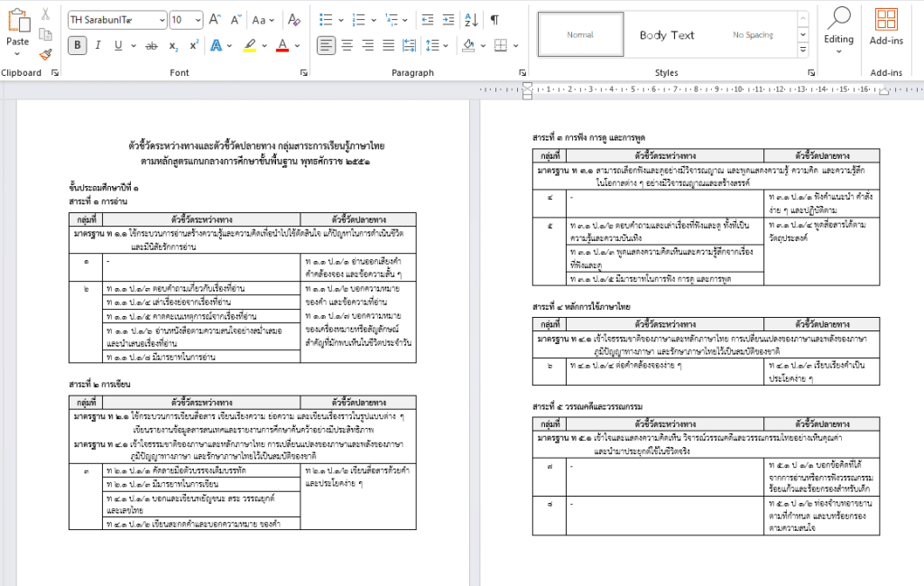Screen dimensions: 924x586
Task: Open the font size dropdown
Action: click(198, 20)
